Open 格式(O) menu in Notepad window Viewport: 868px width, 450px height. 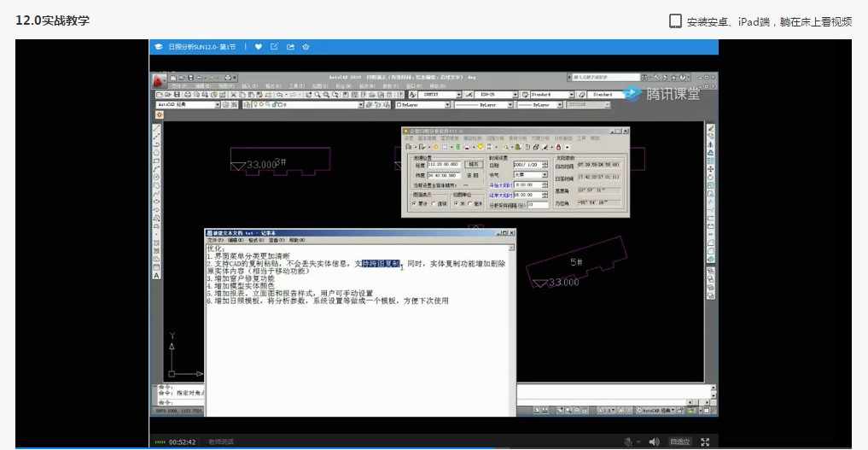(x=256, y=240)
